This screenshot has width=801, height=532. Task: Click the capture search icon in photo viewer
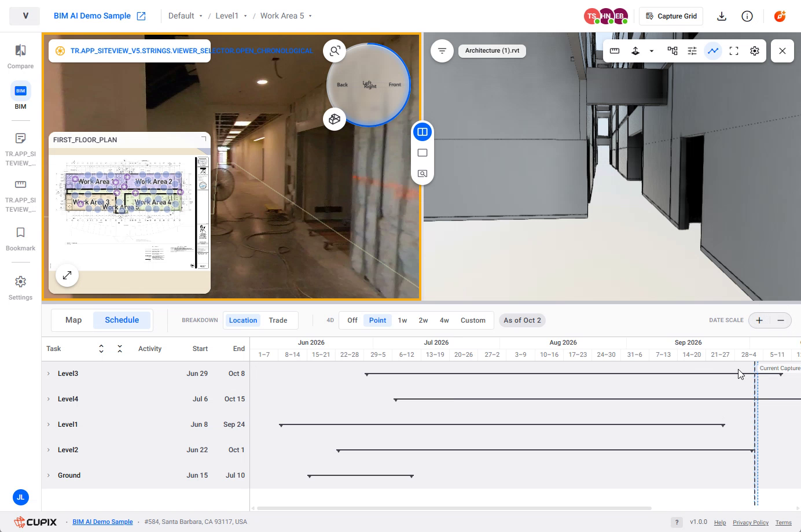point(335,51)
